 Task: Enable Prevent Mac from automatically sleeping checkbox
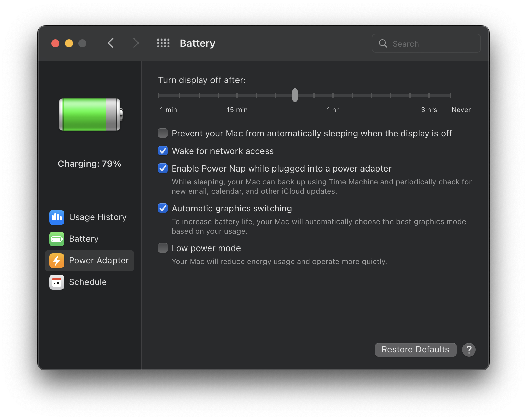[163, 133]
